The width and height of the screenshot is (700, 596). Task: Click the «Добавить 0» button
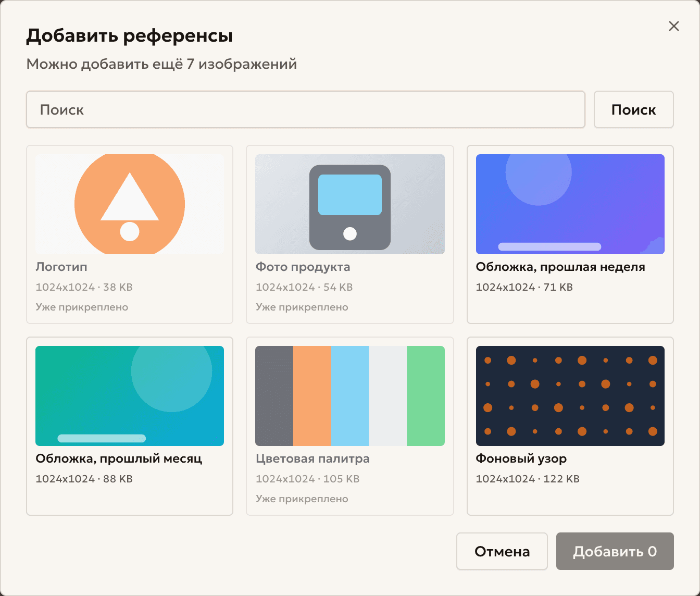click(x=615, y=551)
